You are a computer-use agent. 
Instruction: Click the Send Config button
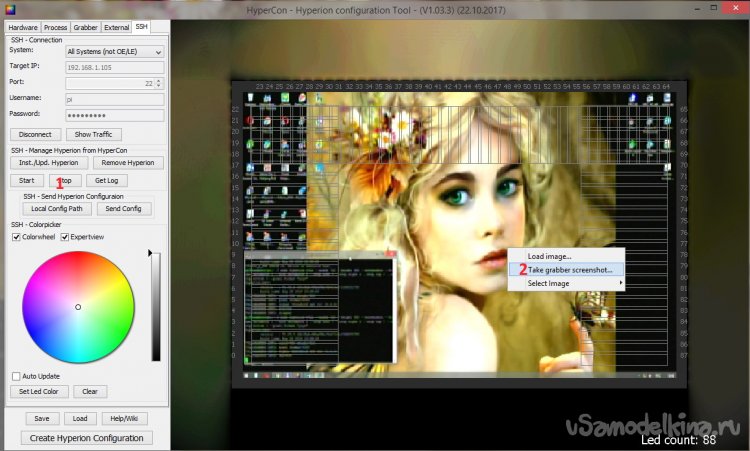click(x=124, y=209)
